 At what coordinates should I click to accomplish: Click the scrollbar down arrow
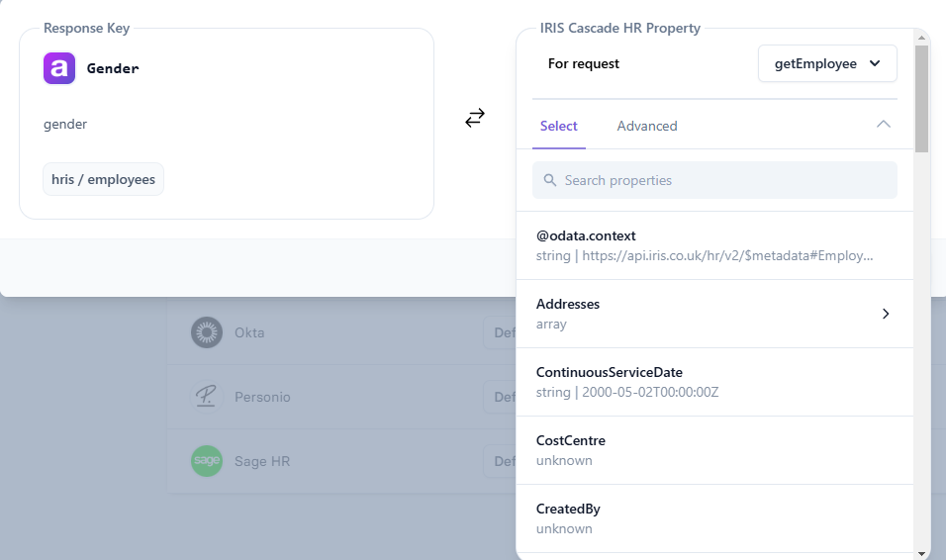921,553
